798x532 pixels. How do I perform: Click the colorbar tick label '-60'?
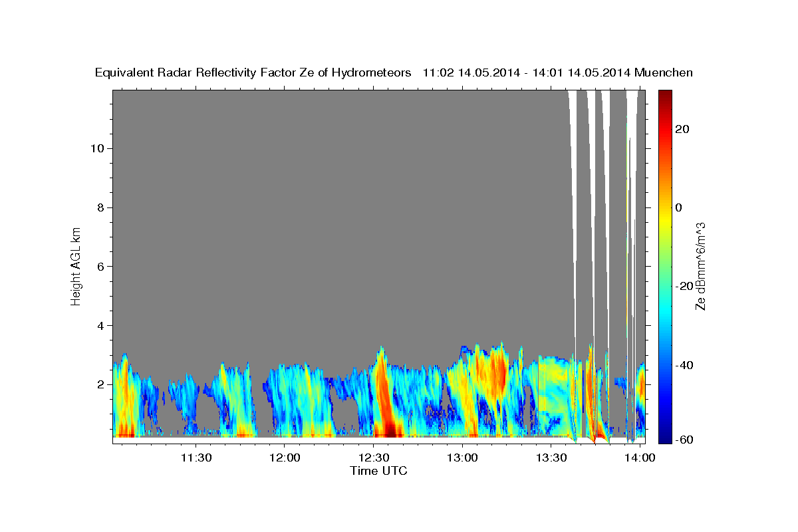(684, 440)
